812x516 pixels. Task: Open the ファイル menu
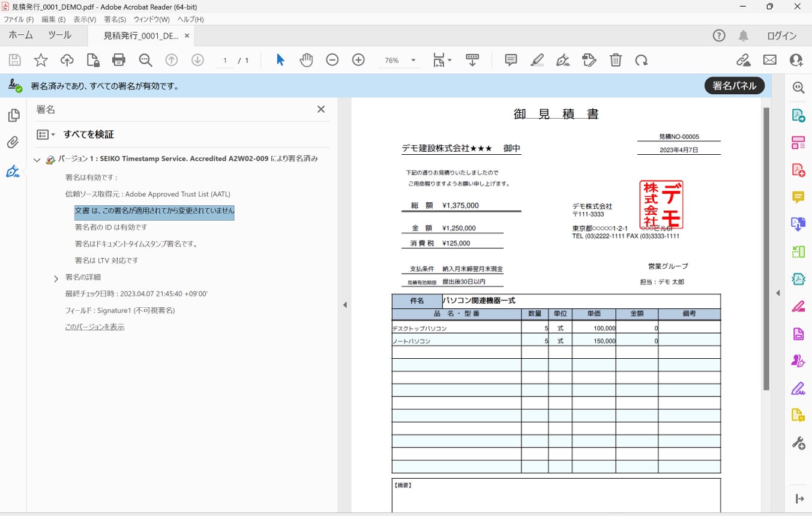(x=19, y=19)
